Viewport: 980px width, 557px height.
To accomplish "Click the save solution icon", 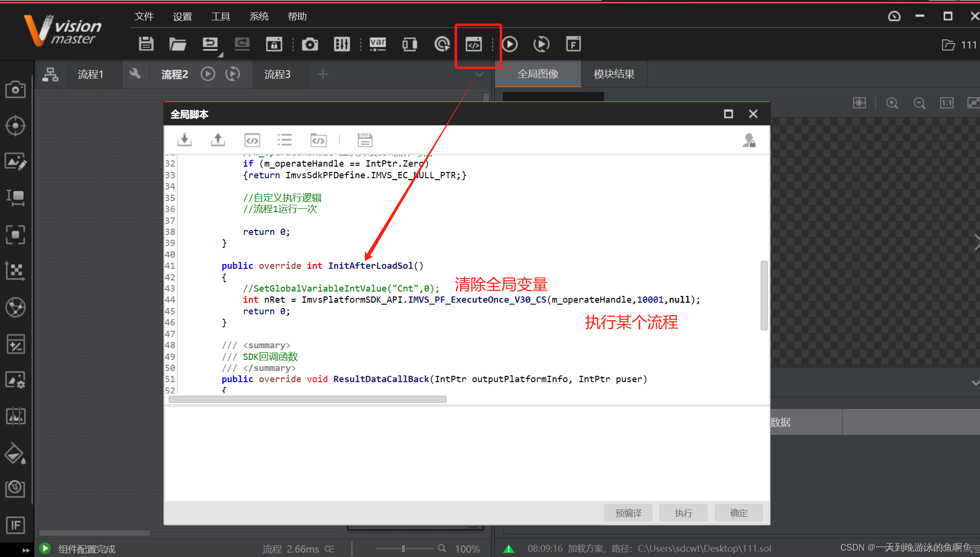I will (x=146, y=44).
